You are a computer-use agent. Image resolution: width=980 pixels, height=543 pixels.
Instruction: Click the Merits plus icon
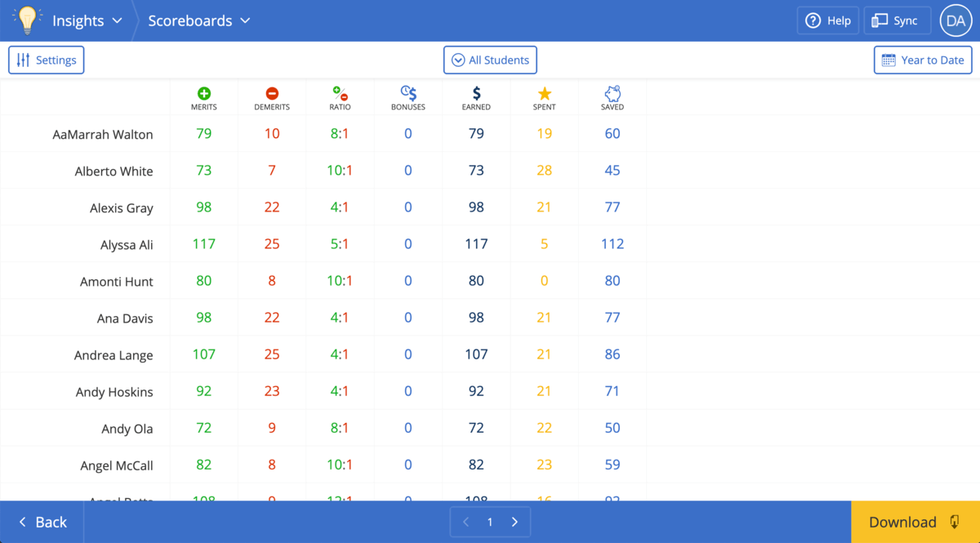[203, 91]
